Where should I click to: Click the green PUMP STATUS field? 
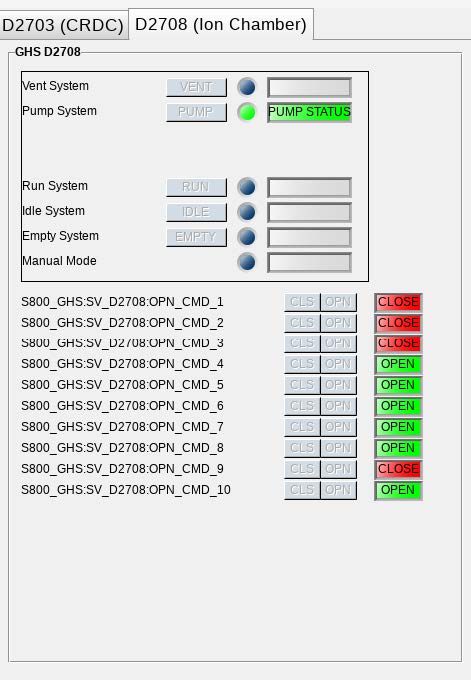coord(309,112)
